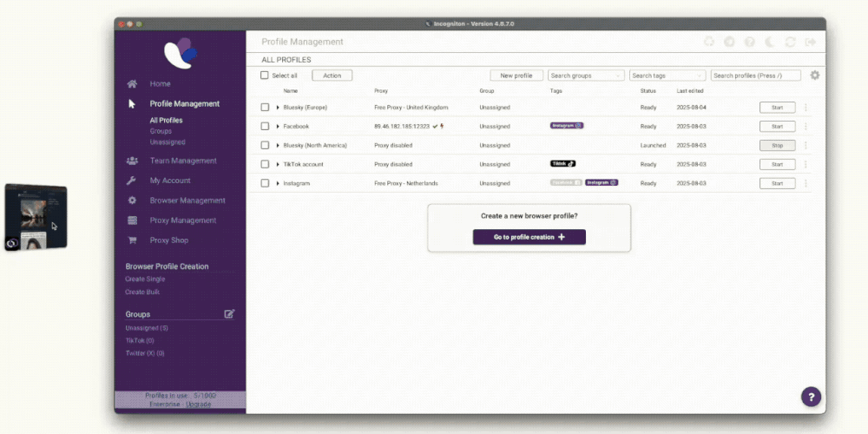Screen dimensions: 868x434
Task: Click the Go to profile creation button
Action: point(529,237)
